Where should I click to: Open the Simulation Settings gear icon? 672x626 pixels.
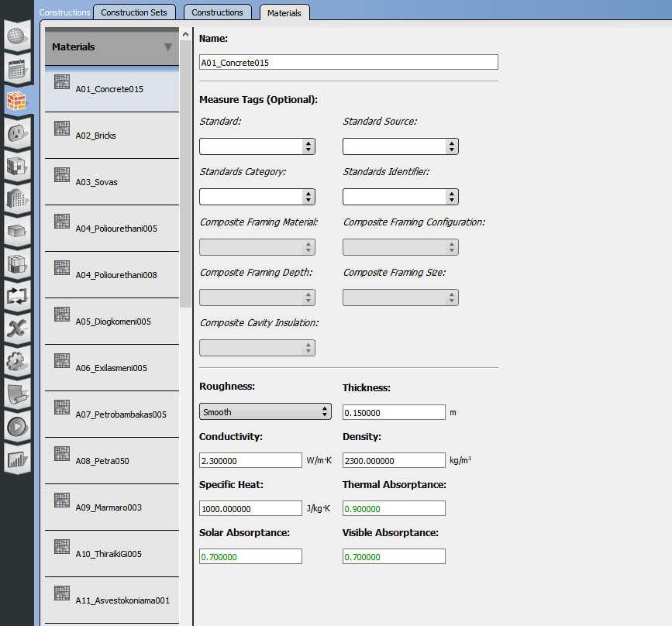[x=17, y=361]
